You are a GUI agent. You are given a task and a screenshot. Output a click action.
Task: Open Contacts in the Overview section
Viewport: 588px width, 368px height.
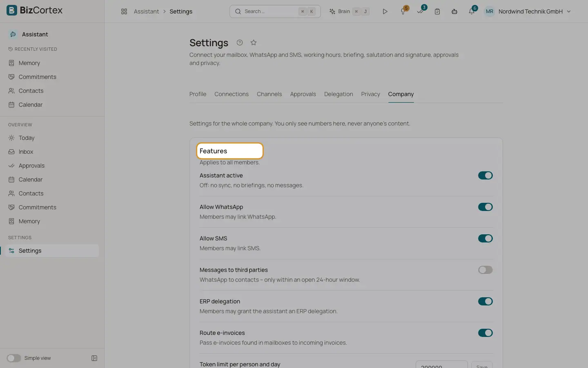click(52, 193)
